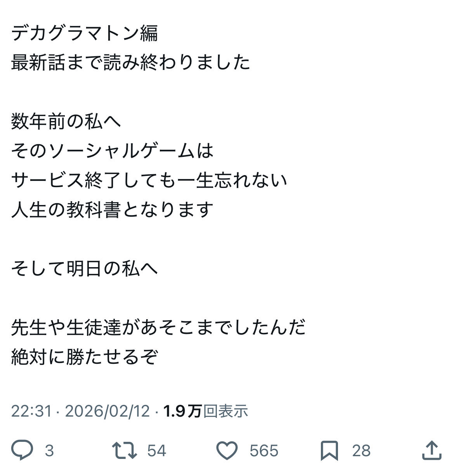Viewport: 454px width, 476px height.
Task: Click the 回表示 views label
Action: point(226,411)
